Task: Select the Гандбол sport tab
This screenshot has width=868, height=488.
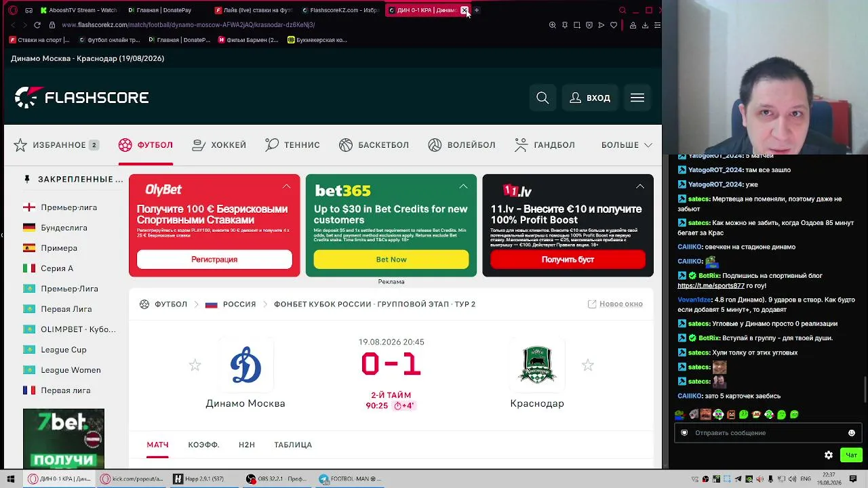Action: pos(545,145)
